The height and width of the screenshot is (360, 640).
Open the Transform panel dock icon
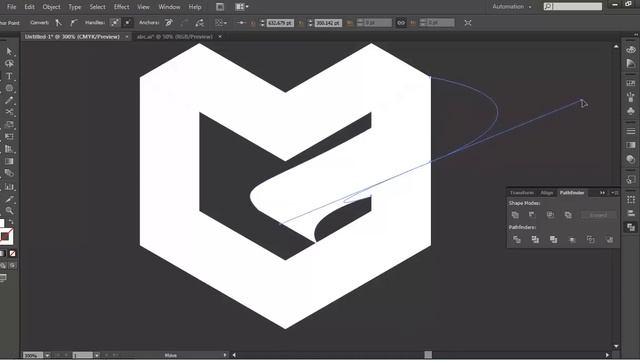click(631, 200)
